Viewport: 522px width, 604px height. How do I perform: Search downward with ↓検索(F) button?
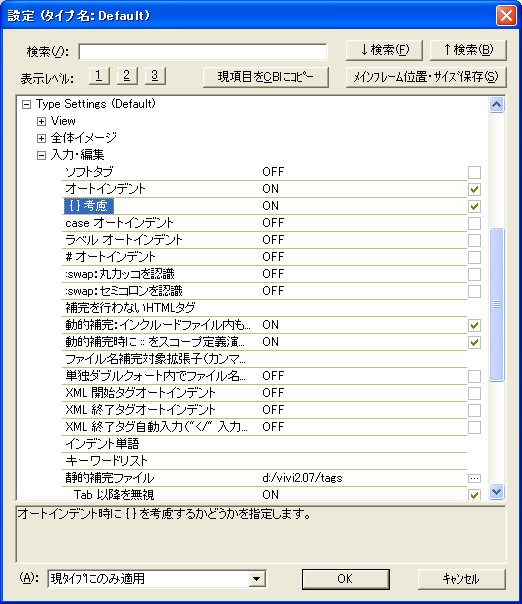[384, 50]
